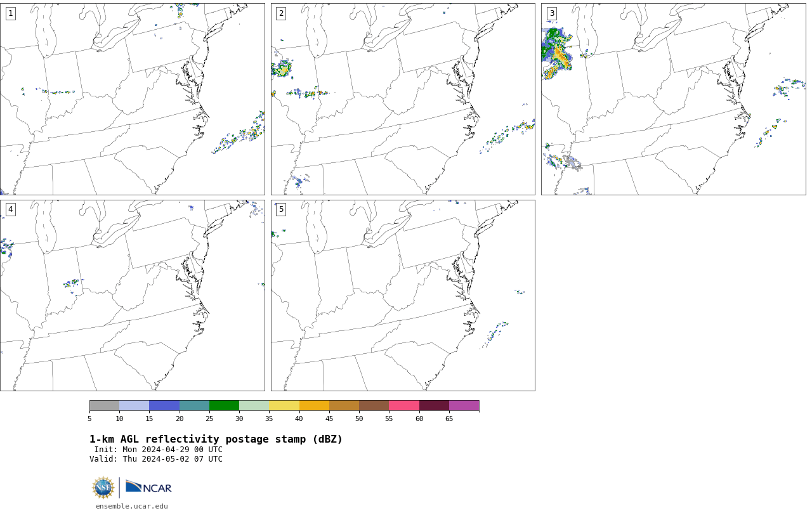Click the dark green 25-30 dBZ swatch

tap(224, 406)
